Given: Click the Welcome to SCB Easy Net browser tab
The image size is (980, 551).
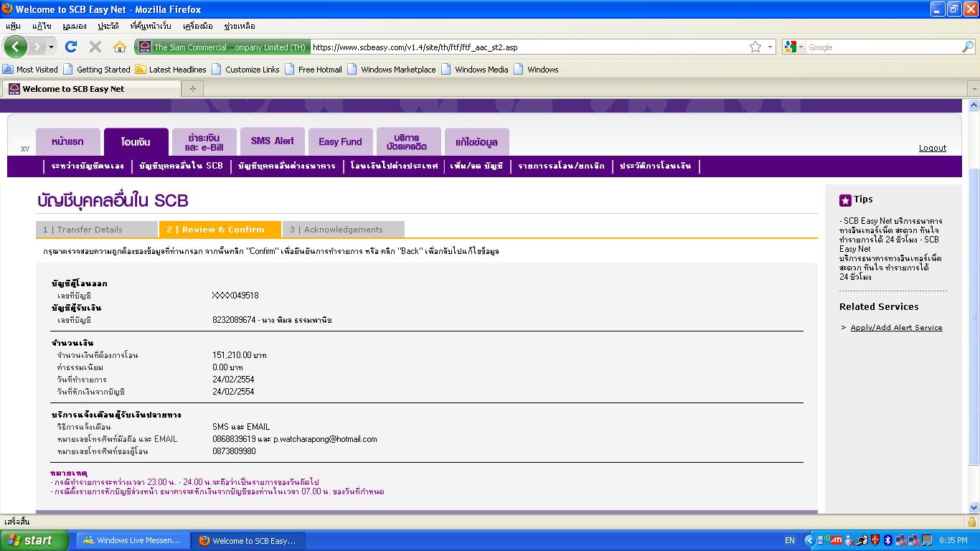Looking at the screenshot, I should pyautogui.click(x=92, y=89).
